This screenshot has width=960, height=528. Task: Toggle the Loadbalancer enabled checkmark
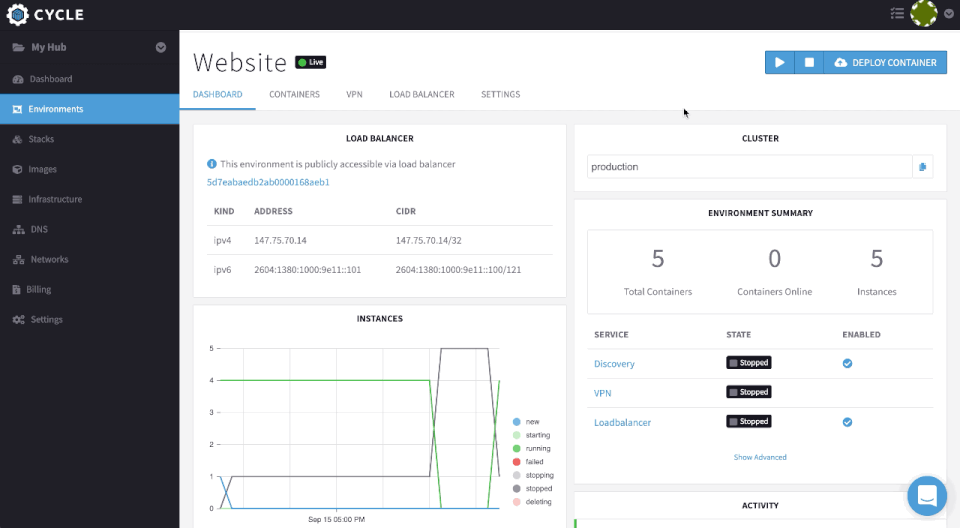click(847, 422)
